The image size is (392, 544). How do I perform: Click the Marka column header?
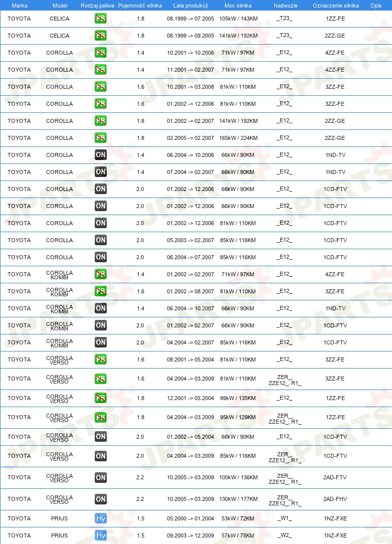click(20, 6)
